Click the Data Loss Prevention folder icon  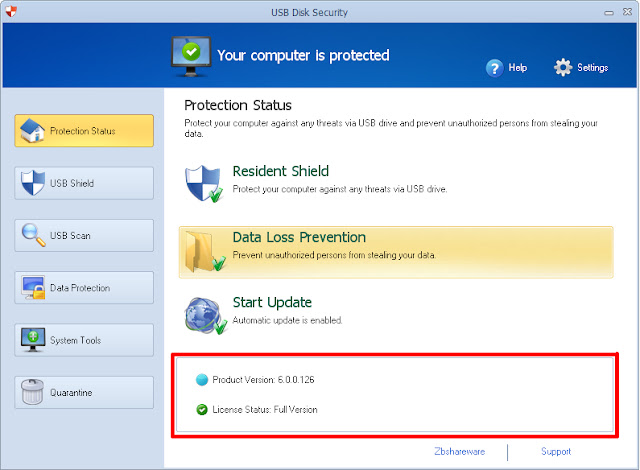click(205, 252)
